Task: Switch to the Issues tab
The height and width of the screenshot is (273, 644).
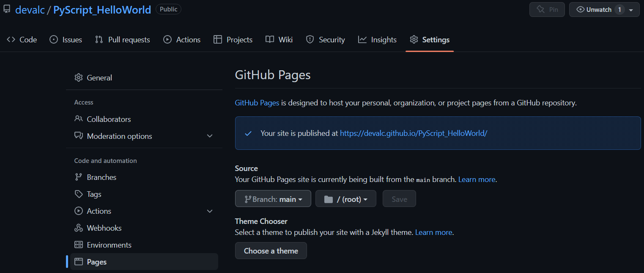Action: [x=66, y=39]
